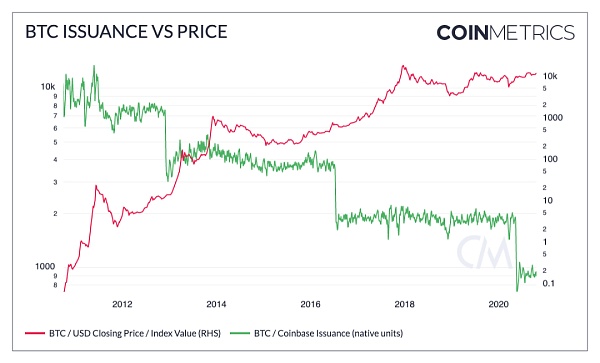Select the 2018 x-axis label

point(404,304)
